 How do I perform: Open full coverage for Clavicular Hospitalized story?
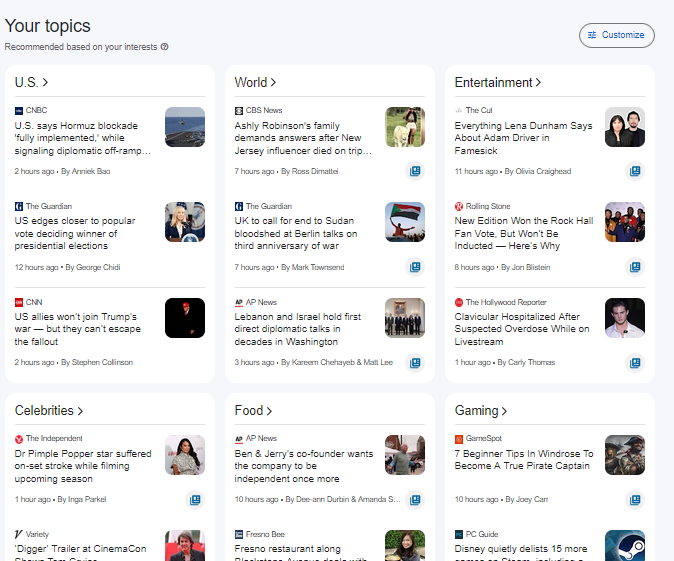click(634, 362)
